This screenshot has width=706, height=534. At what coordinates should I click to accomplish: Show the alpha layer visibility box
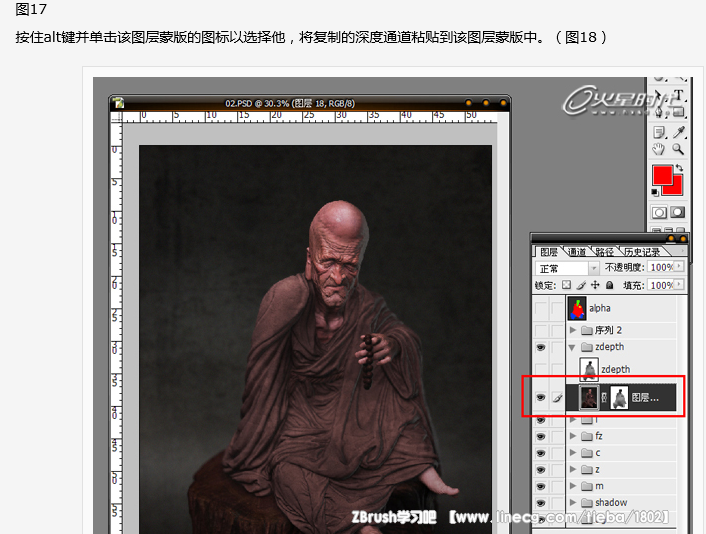(541, 308)
